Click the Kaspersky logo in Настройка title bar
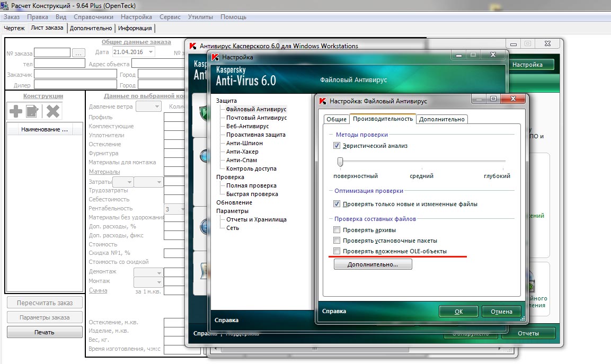611x364 pixels. point(215,57)
